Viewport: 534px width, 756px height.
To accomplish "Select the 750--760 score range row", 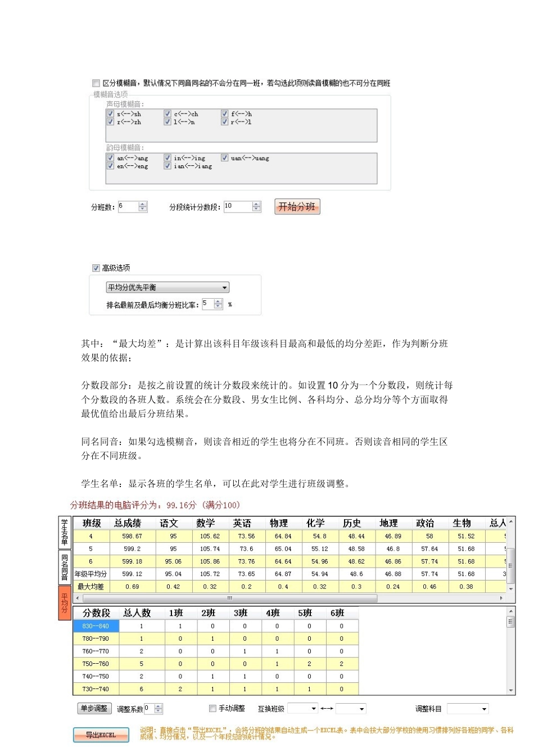I will [216, 664].
